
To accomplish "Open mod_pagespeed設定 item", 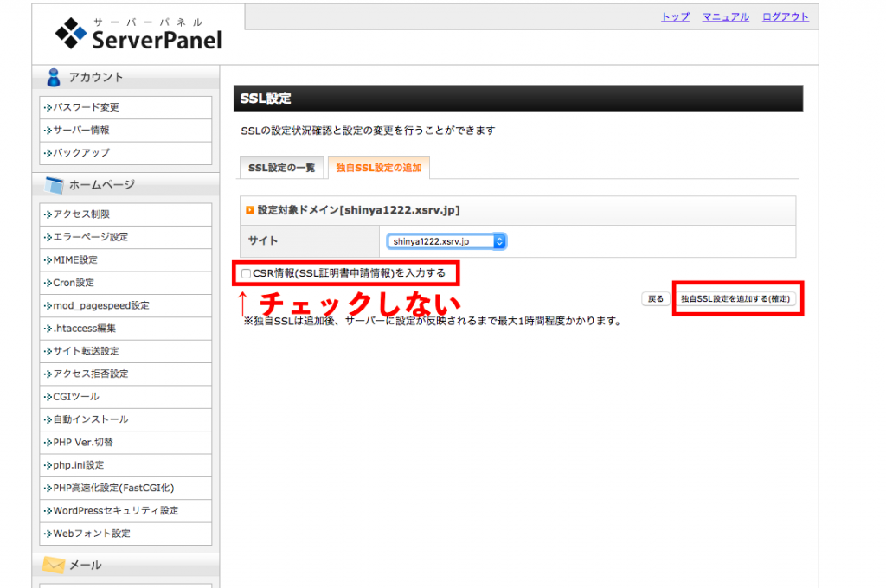I will tap(125, 305).
